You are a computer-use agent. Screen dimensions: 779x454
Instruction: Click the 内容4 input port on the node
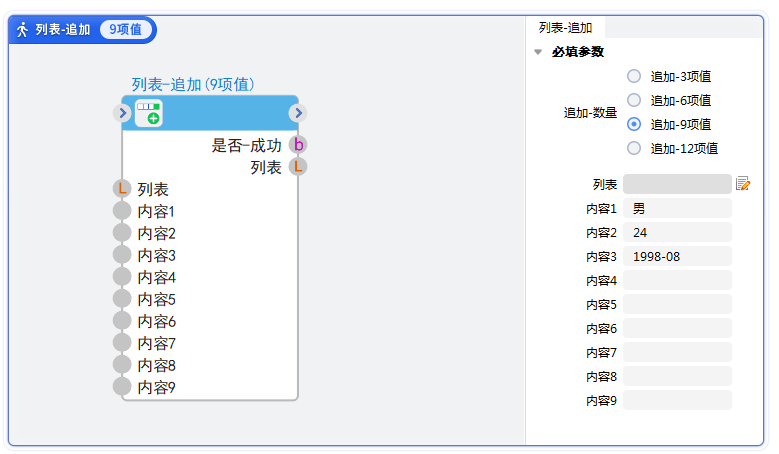tap(122, 276)
